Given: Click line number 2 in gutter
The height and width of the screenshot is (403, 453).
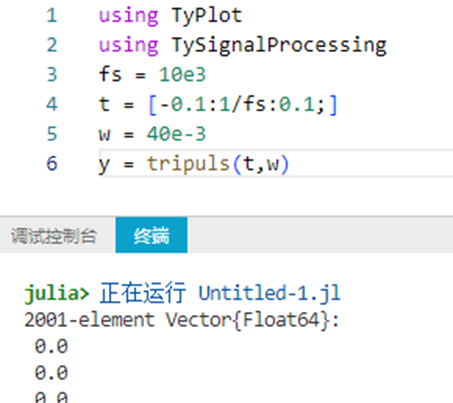Looking at the screenshot, I should coord(52,45).
